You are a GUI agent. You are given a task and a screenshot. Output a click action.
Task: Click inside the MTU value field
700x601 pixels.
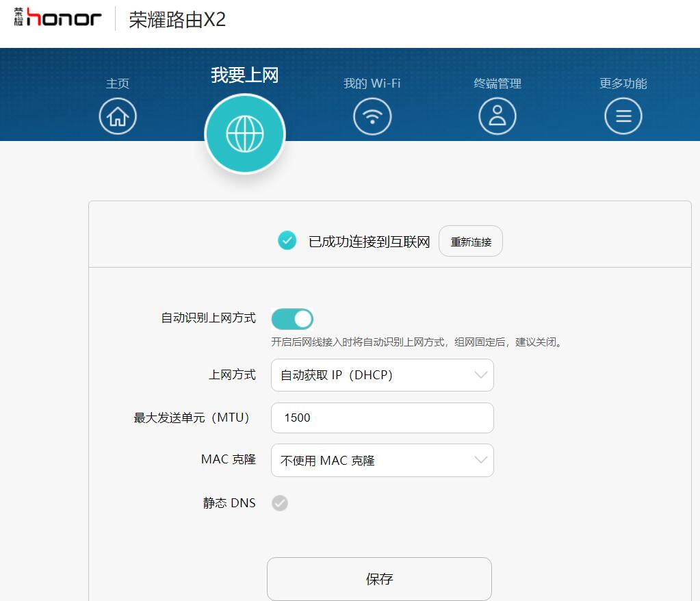(382, 418)
